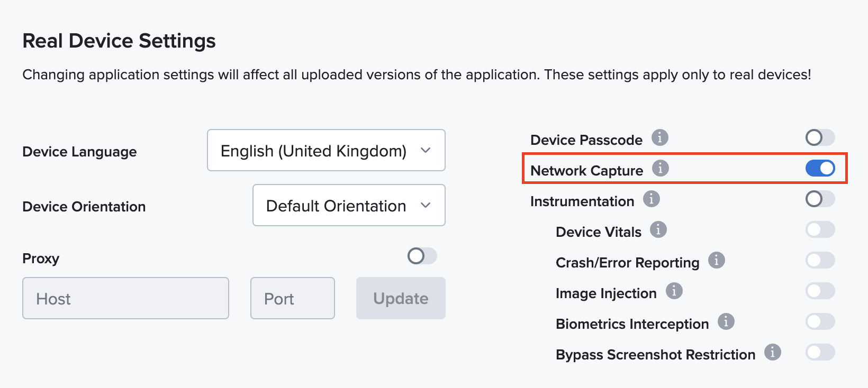Screen dimensions: 868x388
Task: Click the Biometrics Interception info icon
Action: coord(726,321)
